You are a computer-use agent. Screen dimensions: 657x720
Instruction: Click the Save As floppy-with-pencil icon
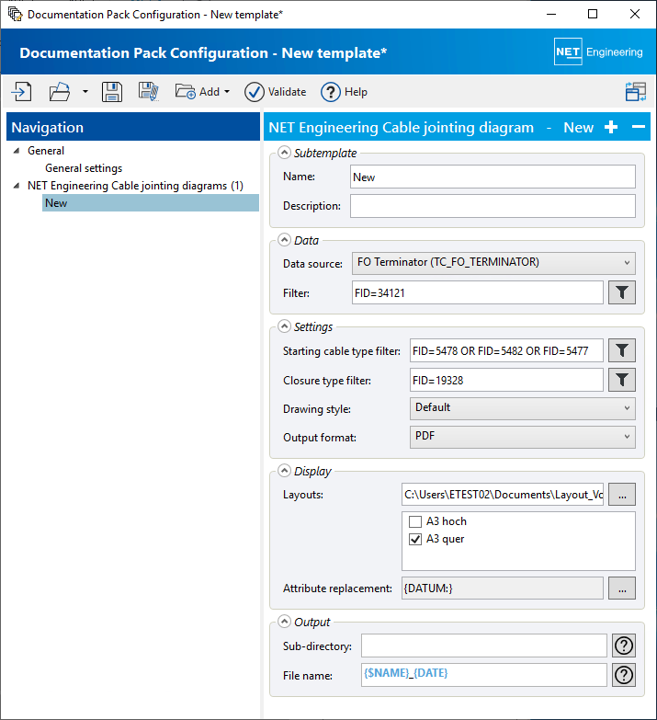[148, 92]
